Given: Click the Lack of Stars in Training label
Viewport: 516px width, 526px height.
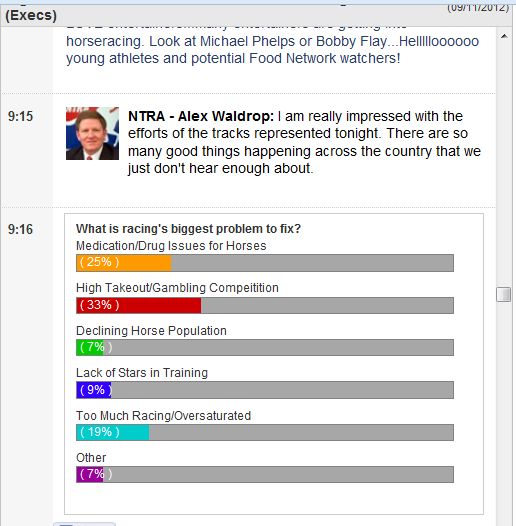Looking at the screenshot, I should (142, 373).
